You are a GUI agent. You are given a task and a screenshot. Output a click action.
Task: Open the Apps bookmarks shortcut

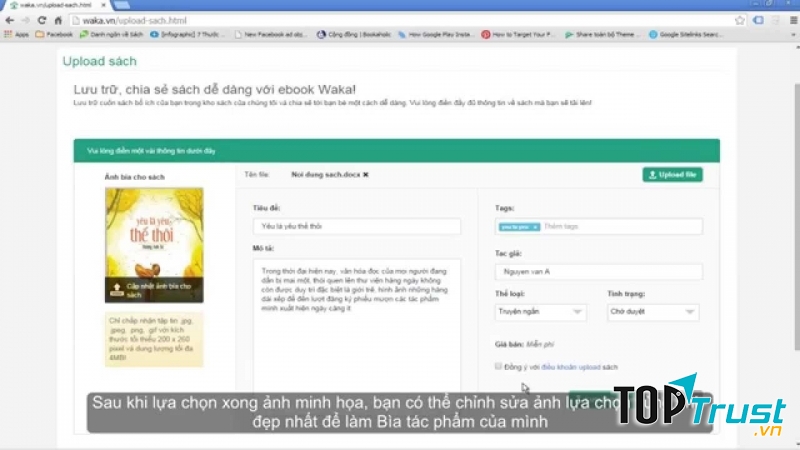[16, 34]
